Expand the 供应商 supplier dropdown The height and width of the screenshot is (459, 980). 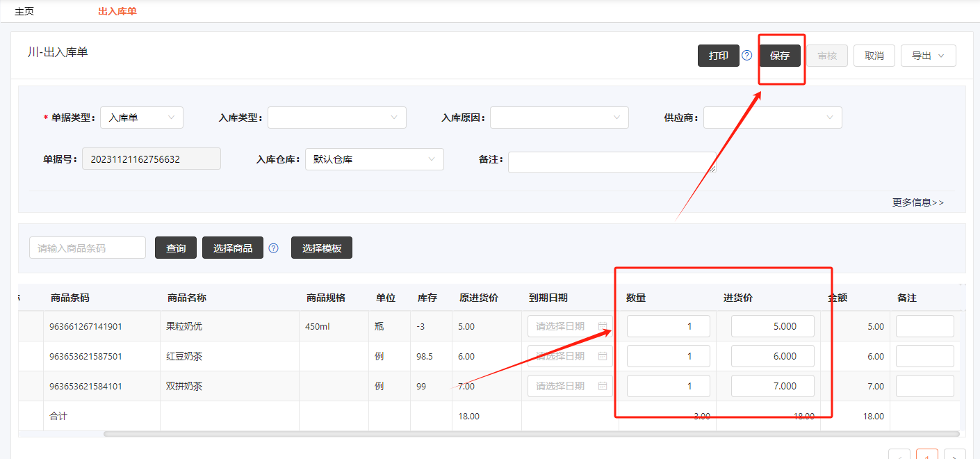(x=772, y=118)
